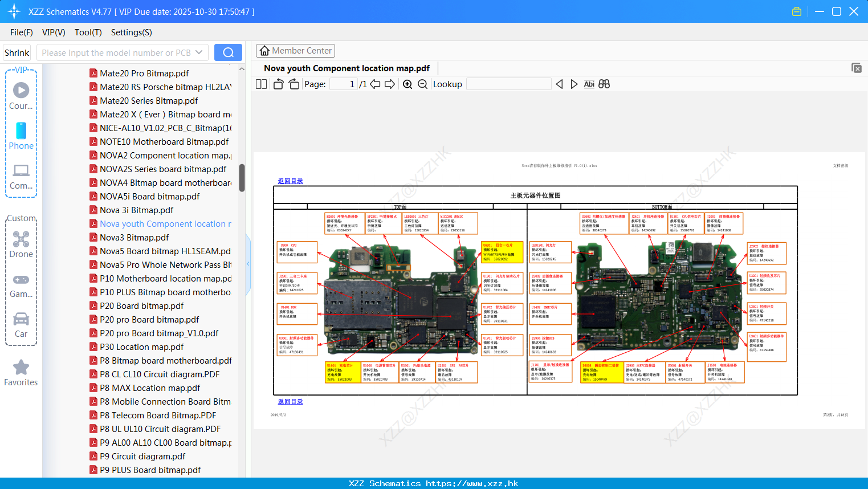Open the Member Center
Image resolution: width=868 pixels, height=489 pixels.
pyautogui.click(x=295, y=51)
